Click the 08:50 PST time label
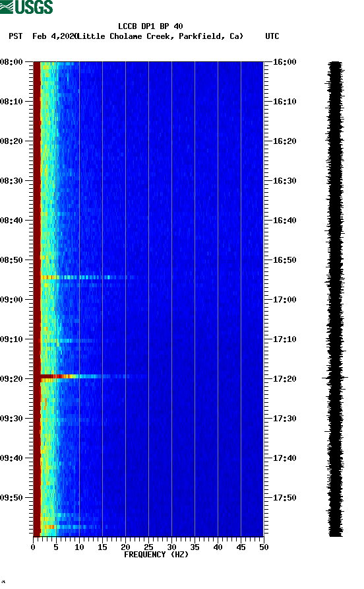Image resolution: width=364 pixels, height=589 pixels. 11,260
